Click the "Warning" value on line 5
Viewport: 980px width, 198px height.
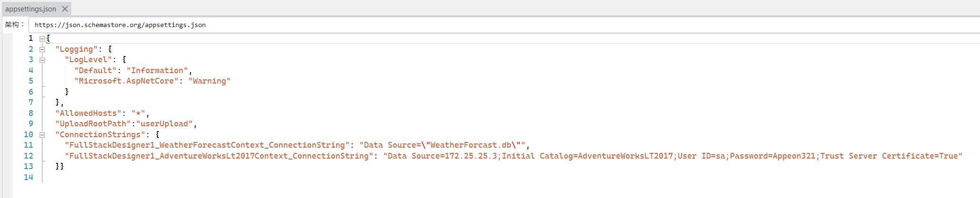pyautogui.click(x=209, y=81)
